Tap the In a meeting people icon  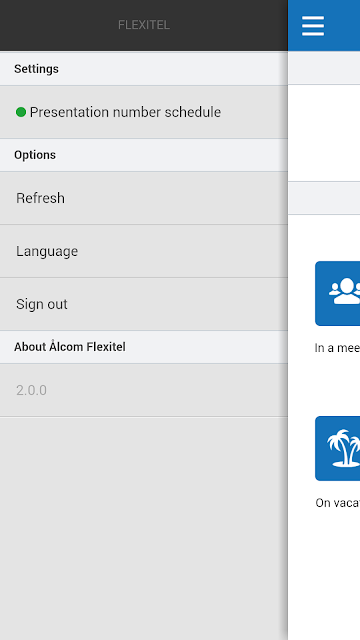pyautogui.click(x=338, y=293)
